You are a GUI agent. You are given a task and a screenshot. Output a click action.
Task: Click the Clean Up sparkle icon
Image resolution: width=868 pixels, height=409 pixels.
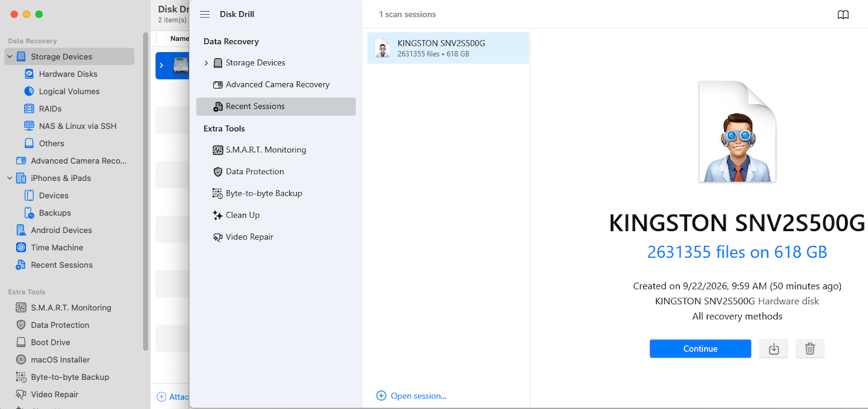click(217, 215)
